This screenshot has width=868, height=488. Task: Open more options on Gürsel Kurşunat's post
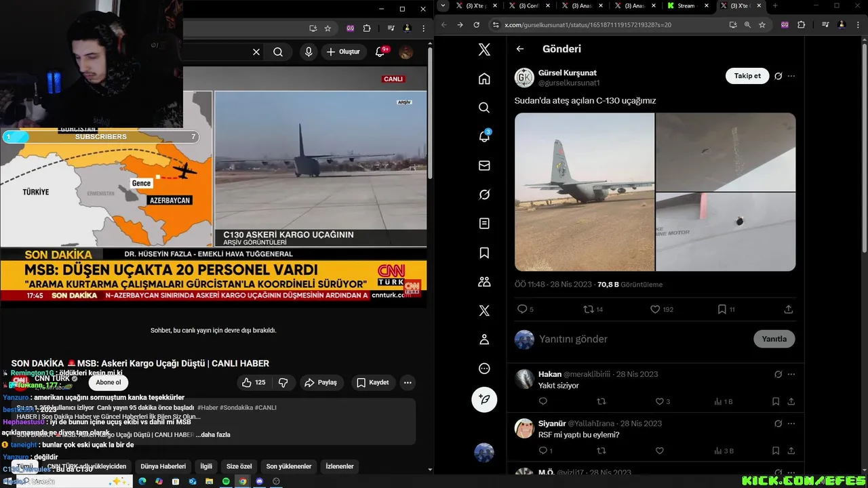pos(791,76)
